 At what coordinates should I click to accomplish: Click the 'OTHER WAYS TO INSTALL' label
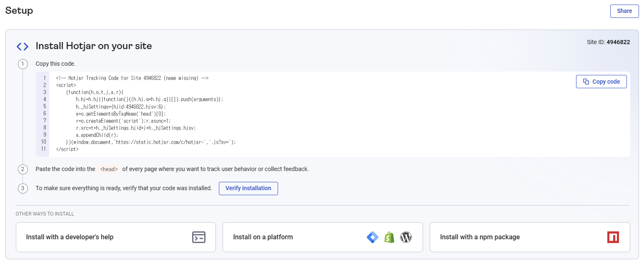(45, 214)
